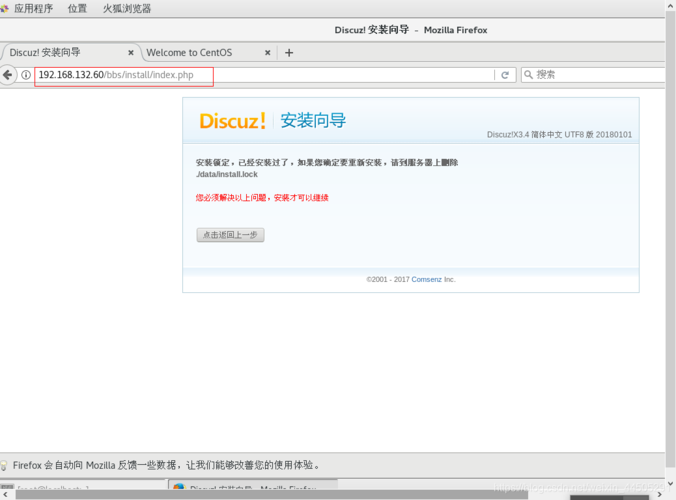Click the scroll right arrow at bottom
The width and height of the screenshot is (676, 500).
(659, 495)
